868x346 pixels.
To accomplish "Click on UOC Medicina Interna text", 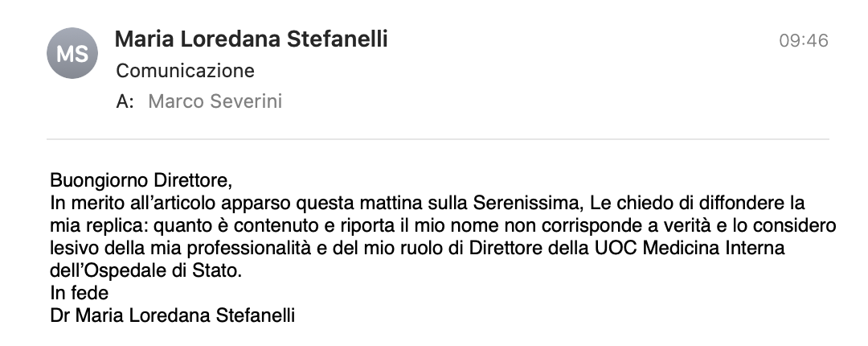I will (x=690, y=249).
